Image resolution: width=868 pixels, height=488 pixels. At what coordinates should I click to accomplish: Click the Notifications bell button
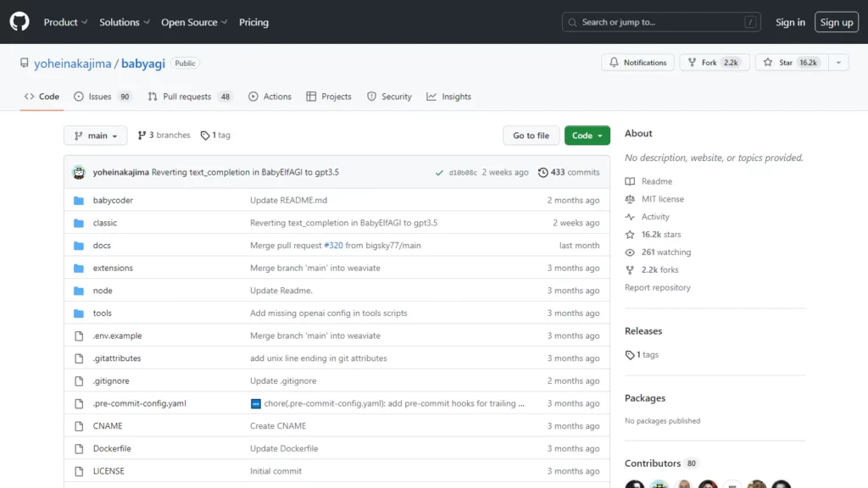point(638,63)
